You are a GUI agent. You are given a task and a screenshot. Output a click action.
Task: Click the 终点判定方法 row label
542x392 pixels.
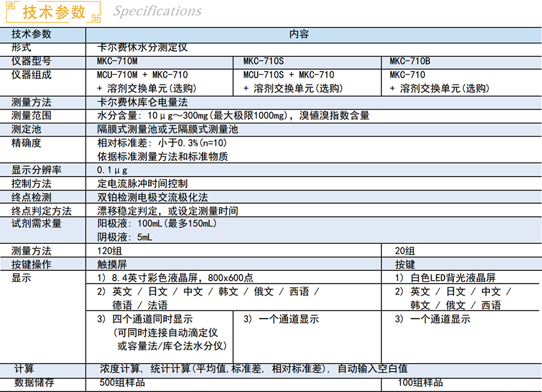coord(42,211)
